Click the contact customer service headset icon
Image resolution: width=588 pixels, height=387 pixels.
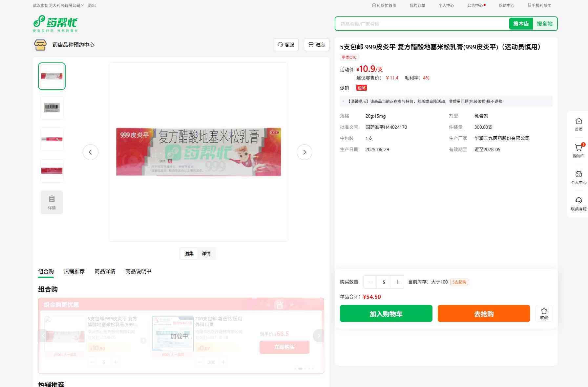pyautogui.click(x=578, y=201)
